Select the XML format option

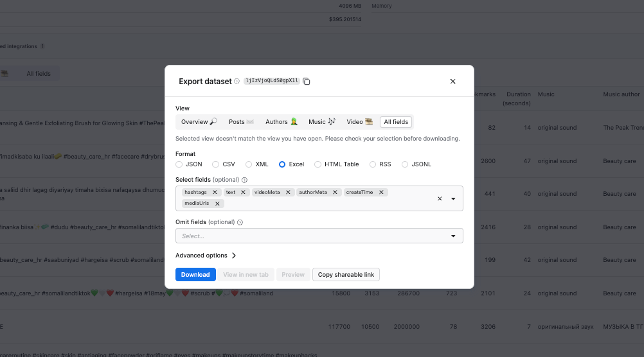tap(249, 164)
